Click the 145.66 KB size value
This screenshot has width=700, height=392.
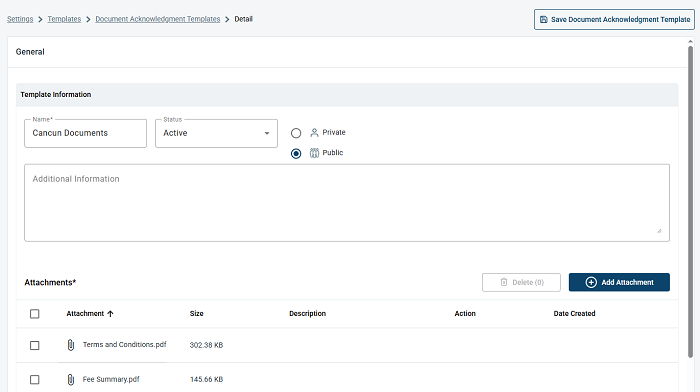(206, 379)
